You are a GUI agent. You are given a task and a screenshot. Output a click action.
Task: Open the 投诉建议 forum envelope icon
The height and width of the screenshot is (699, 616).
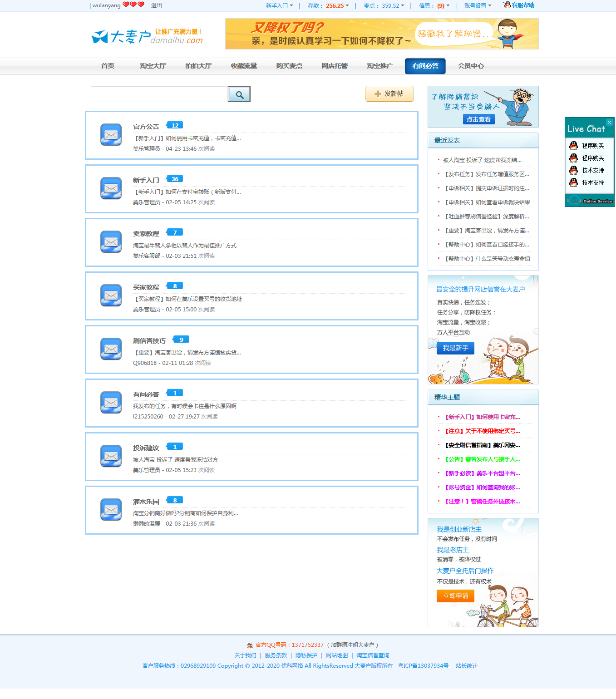coord(111,456)
